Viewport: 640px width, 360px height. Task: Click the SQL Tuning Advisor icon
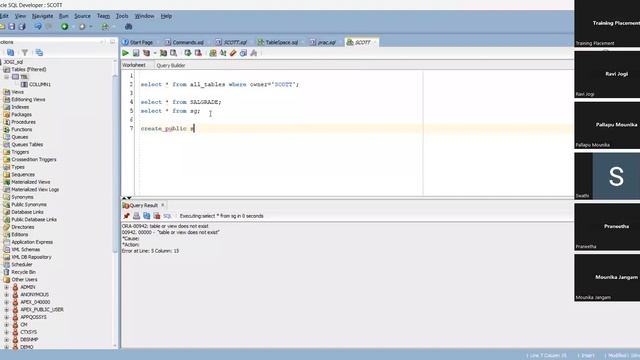(x=173, y=53)
